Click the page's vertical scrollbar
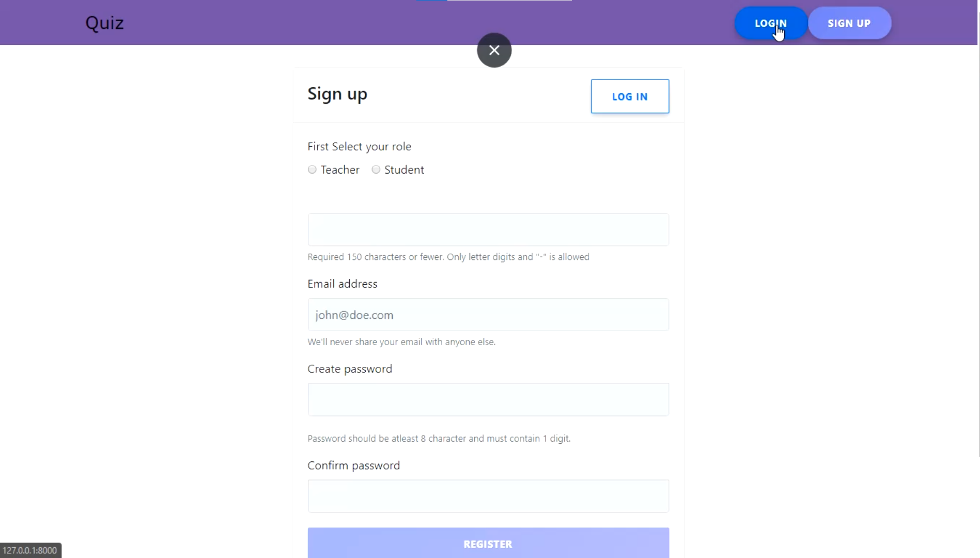Image resolution: width=980 pixels, height=558 pixels. (978, 233)
